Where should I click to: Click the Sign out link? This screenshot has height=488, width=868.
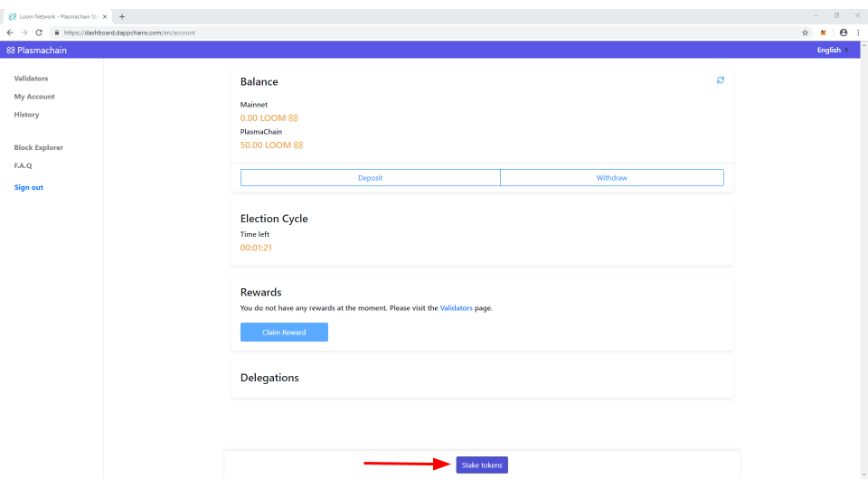(29, 188)
